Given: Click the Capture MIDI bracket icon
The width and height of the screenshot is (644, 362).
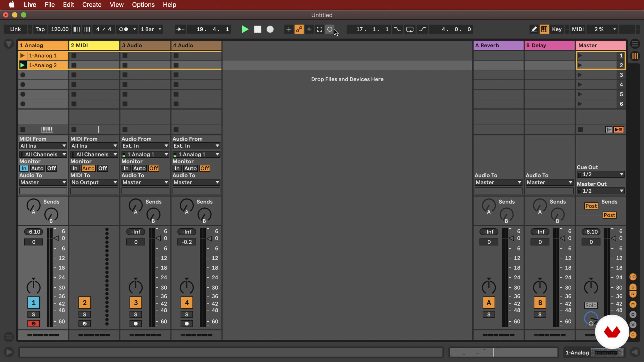Looking at the screenshot, I should pyautogui.click(x=319, y=29).
